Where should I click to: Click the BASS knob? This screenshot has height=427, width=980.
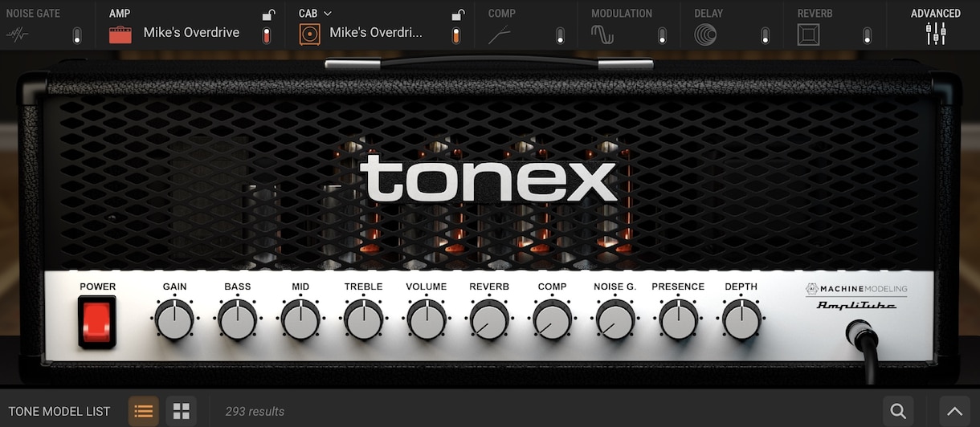[x=237, y=319]
